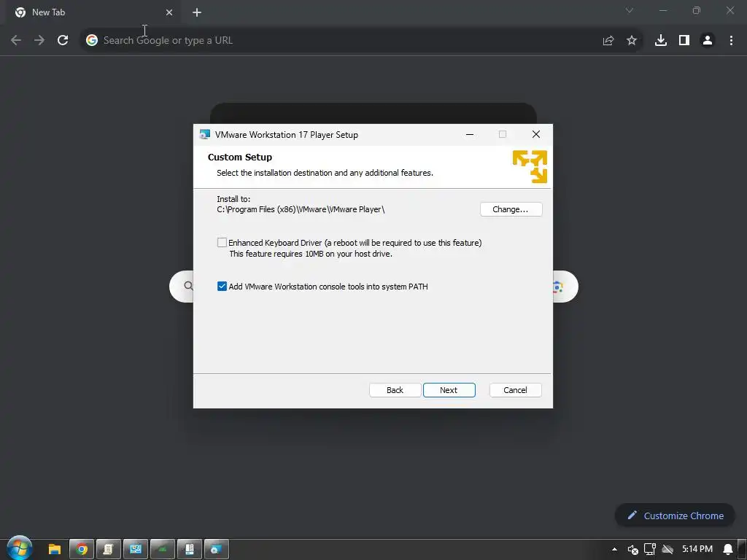This screenshot has width=747, height=560.
Task: Bookmark this tab with the star icon
Action: click(632, 41)
